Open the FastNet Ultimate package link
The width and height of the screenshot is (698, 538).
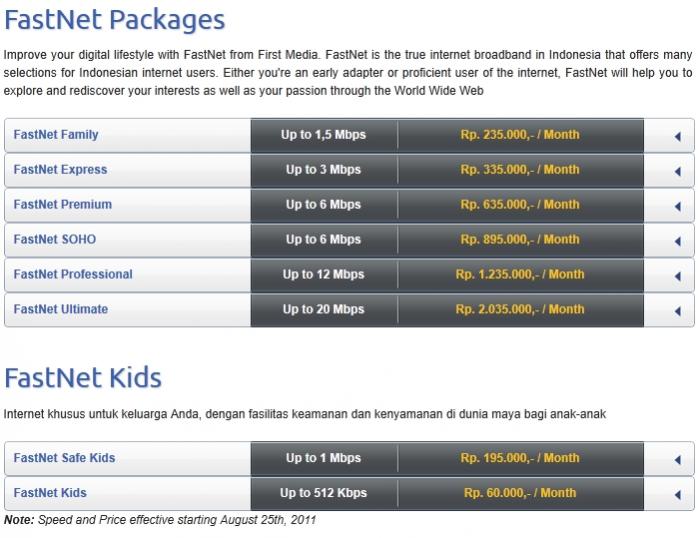pyautogui.click(x=61, y=309)
